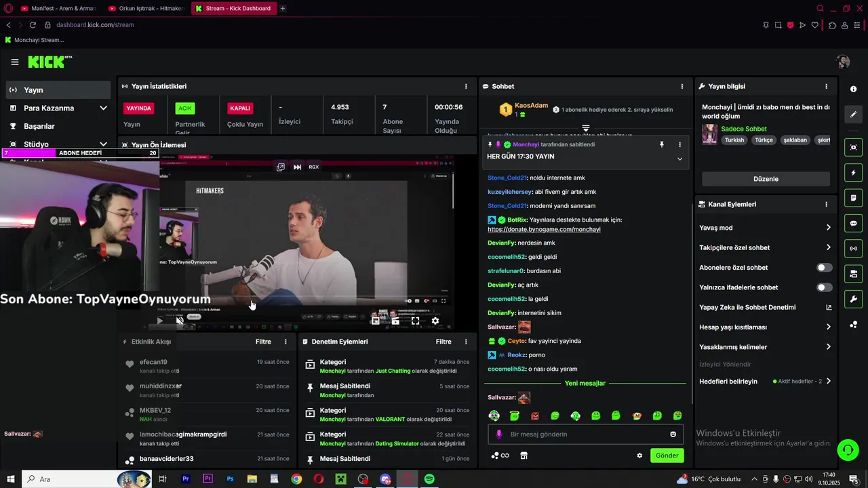868x488 pixels.
Task: Jump to Yeni mesajlar in chat
Action: (x=585, y=383)
